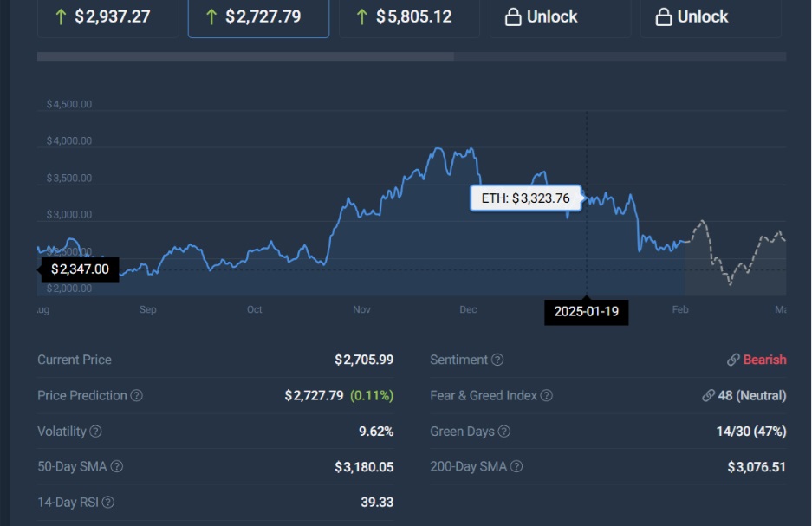
Task: Click help icon beside 200-Day SMA
Action: (x=516, y=467)
